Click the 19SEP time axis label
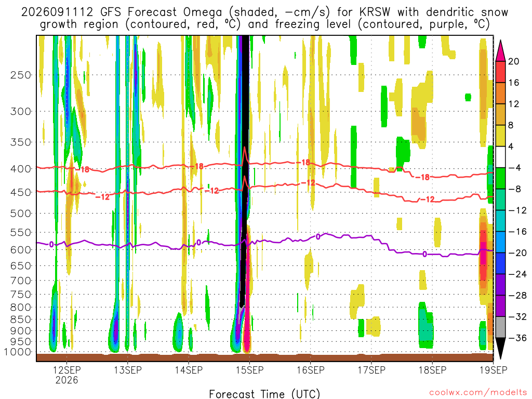Image resolution: width=532 pixels, height=399 pixels. 494,370
